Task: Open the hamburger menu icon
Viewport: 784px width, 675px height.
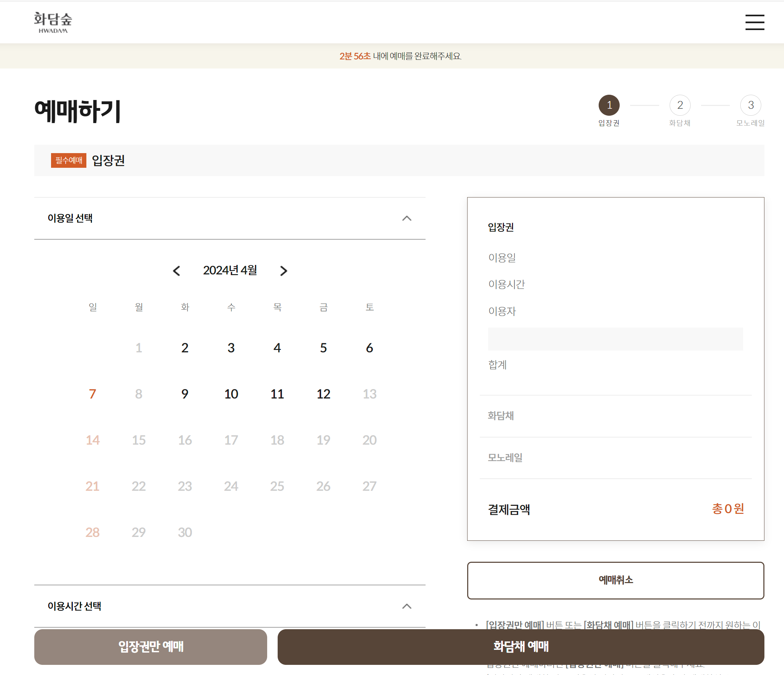Action: [755, 22]
